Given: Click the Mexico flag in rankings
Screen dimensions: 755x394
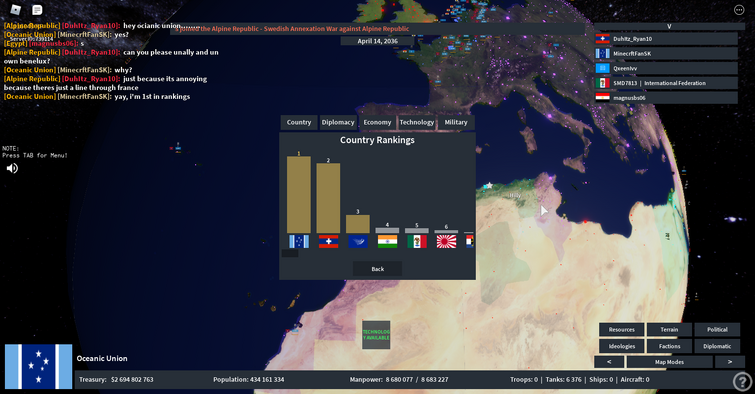Looking at the screenshot, I should pyautogui.click(x=417, y=241).
